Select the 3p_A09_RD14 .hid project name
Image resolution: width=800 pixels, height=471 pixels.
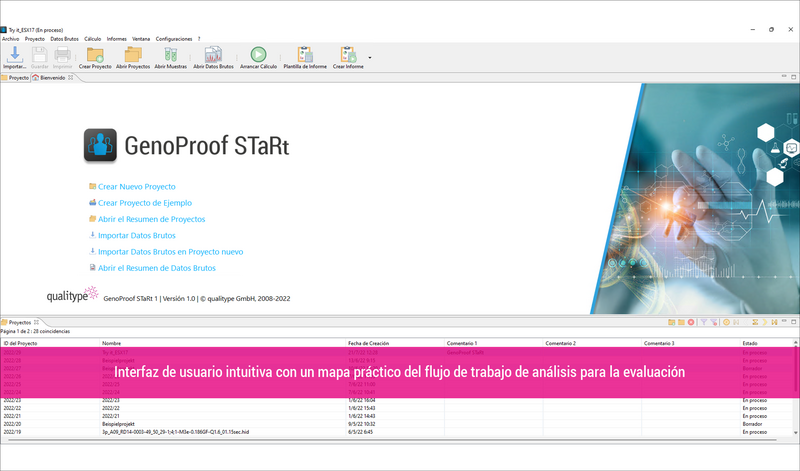pyautogui.click(x=176, y=432)
